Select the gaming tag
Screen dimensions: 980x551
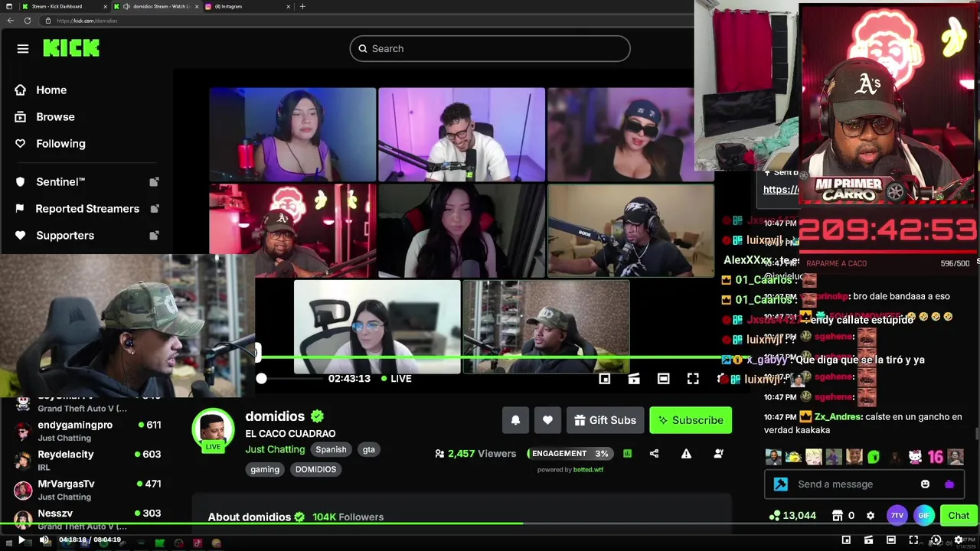pos(265,469)
